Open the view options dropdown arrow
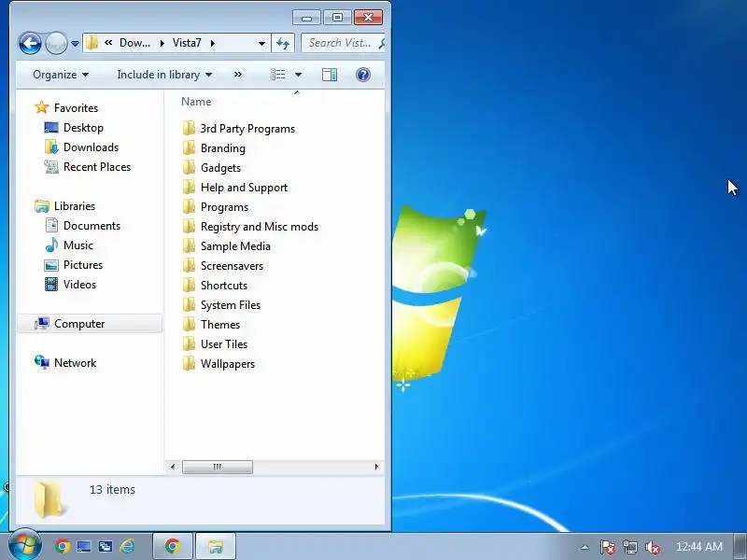Viewport: 747px width, 560px height. [x=298, y=75]
